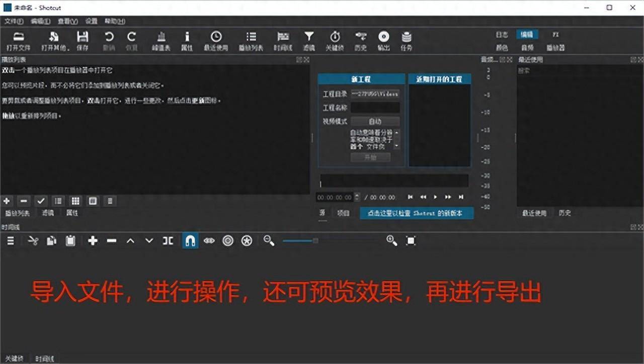Click the Start (开始) project button
Screen dimensions: 644x364
370,157
